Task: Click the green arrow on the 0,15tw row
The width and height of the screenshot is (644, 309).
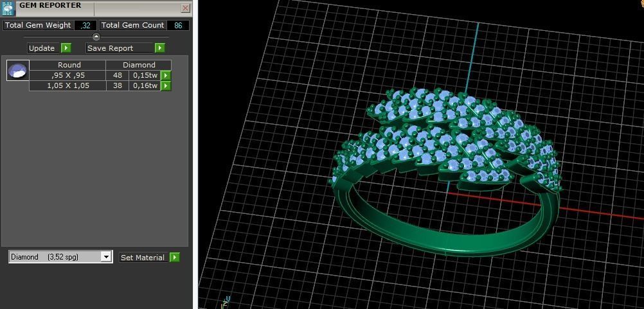Action: 166,75
